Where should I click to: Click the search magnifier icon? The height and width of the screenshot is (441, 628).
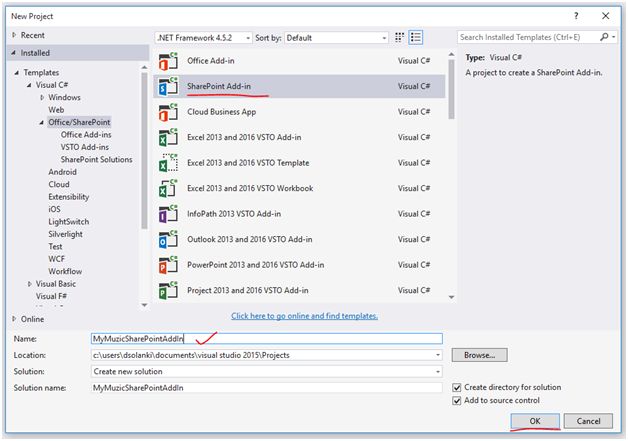point(604,37)
